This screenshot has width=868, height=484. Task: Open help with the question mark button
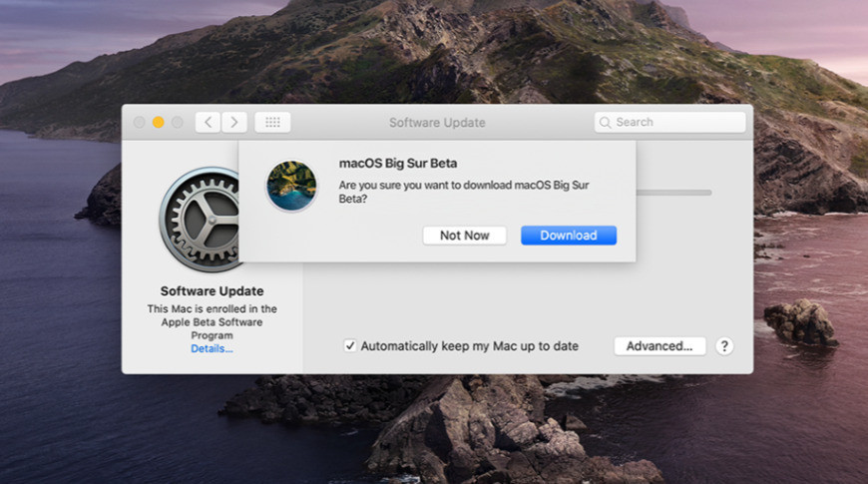click(724, 346)
